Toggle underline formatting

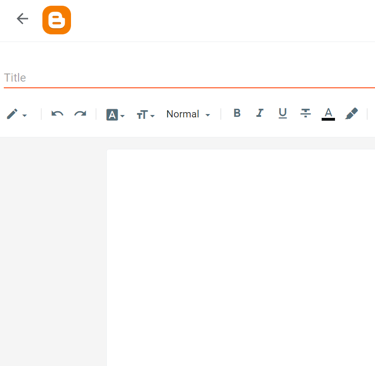(x=283, y=114)
